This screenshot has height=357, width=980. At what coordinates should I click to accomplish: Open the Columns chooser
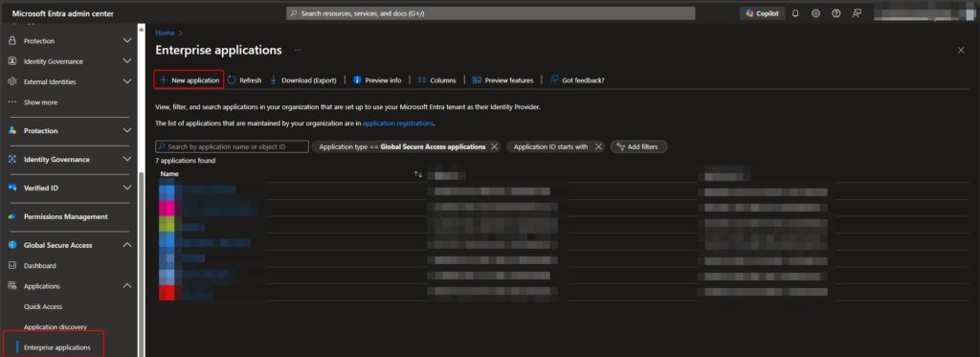coord(436,80)
